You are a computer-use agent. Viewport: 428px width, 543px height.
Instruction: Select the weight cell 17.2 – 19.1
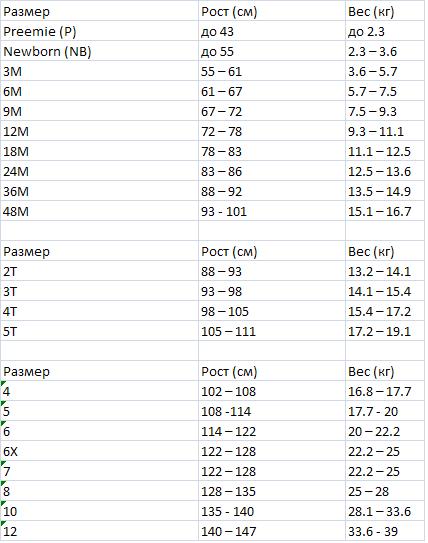coord(385,331)
